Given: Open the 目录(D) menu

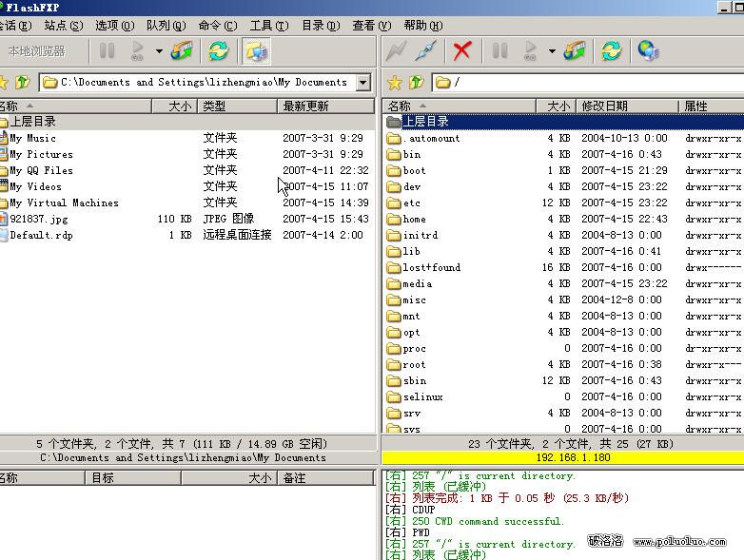Looking at the screenshot, I should click(x=321, y=25).
